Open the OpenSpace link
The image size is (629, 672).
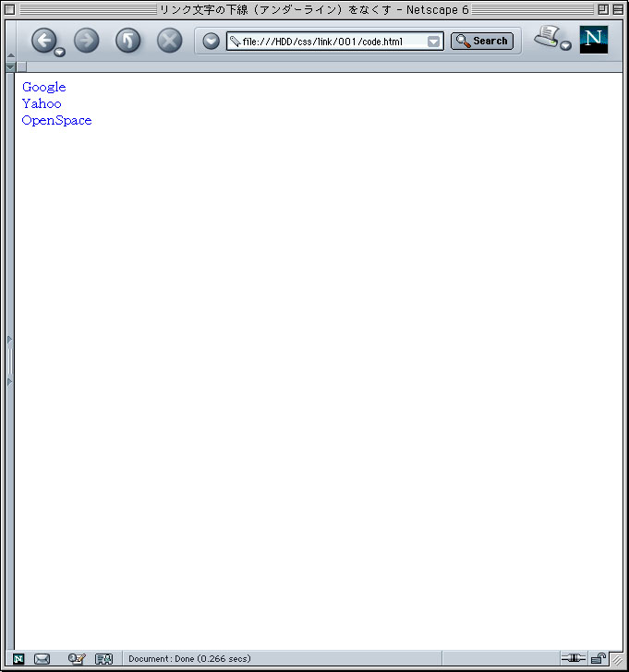(x=56, y=120)
